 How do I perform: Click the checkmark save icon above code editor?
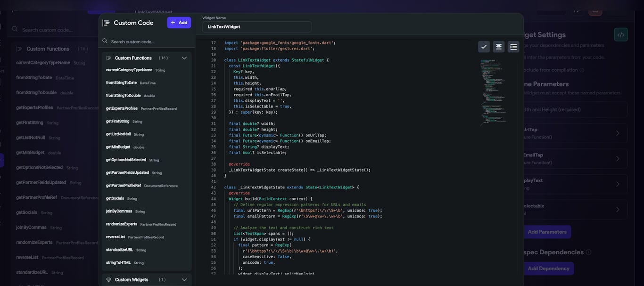484,47
